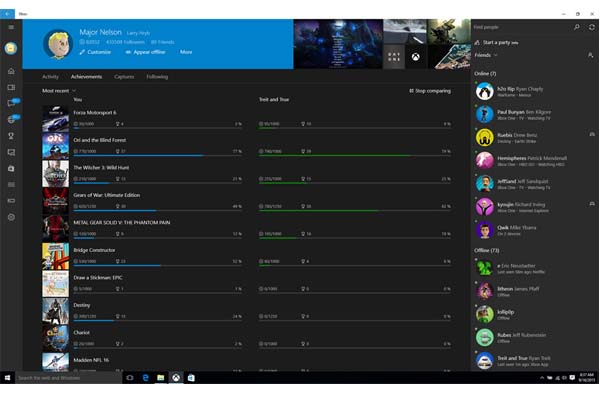Open Settings gear in the sidebar

(x=11, y=217)
